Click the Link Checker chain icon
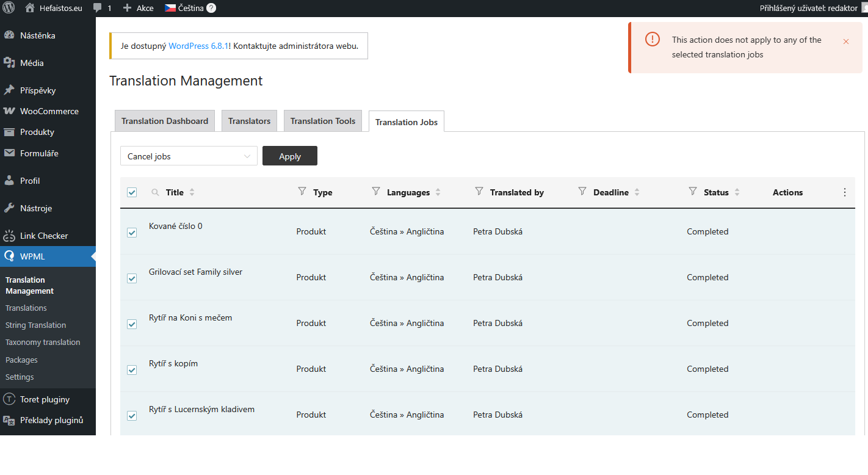The height and width of the screenshot is (475, 868). point(9,236)
